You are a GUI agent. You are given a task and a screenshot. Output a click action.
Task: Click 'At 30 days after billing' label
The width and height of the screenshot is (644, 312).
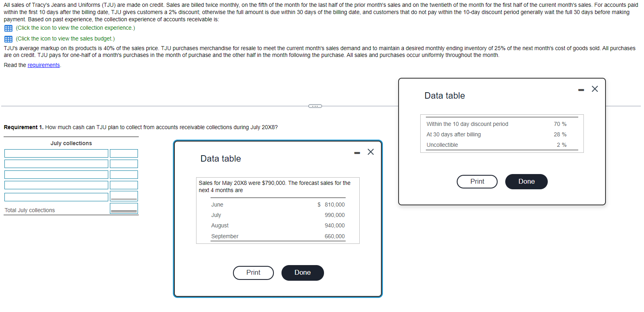click(x=454, y=134)
